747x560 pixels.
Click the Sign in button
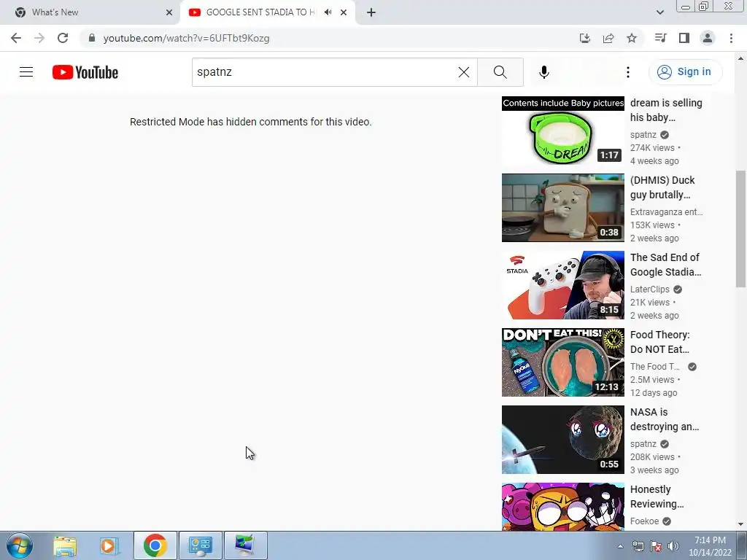point(685,72)
